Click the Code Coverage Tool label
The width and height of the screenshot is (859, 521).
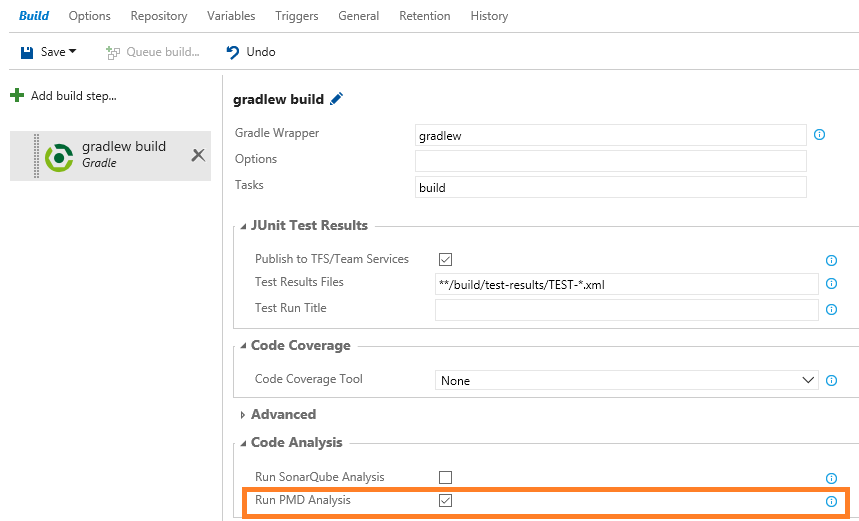click(308, 379)
